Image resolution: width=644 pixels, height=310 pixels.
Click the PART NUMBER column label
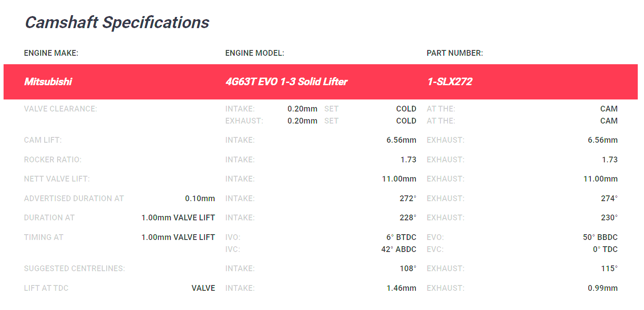[454, 53]
